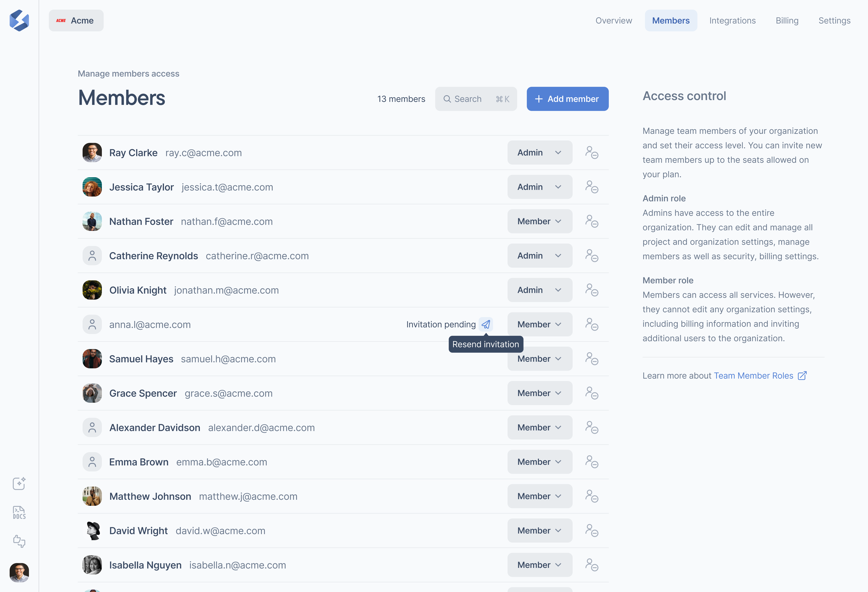Resend the invitation to anna.l@acme.com
This screenshot has width=868, height=592.
(486, 324)
